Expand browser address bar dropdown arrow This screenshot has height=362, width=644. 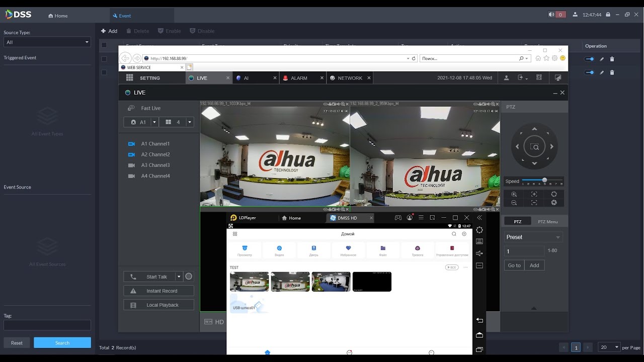coord(408,58)
